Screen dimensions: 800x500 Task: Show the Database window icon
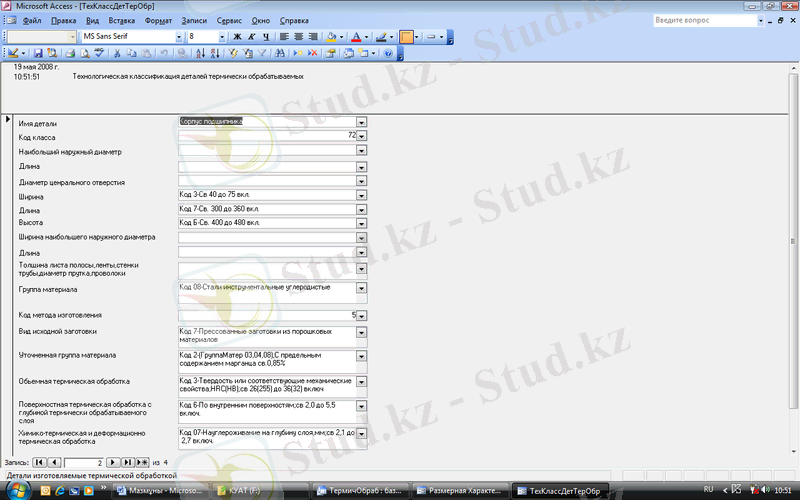(x=349, y=53)
